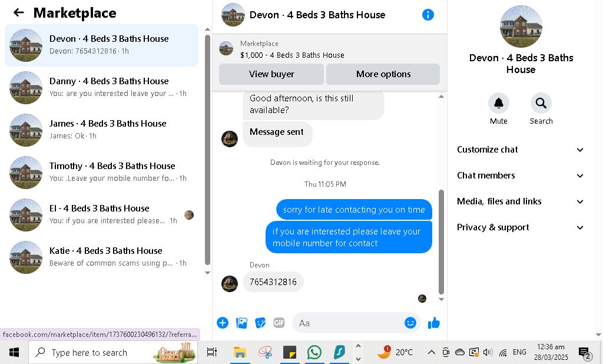Open notification center icon
The width and height of the screenshot is (603, 364).
[x=585, y=352]
